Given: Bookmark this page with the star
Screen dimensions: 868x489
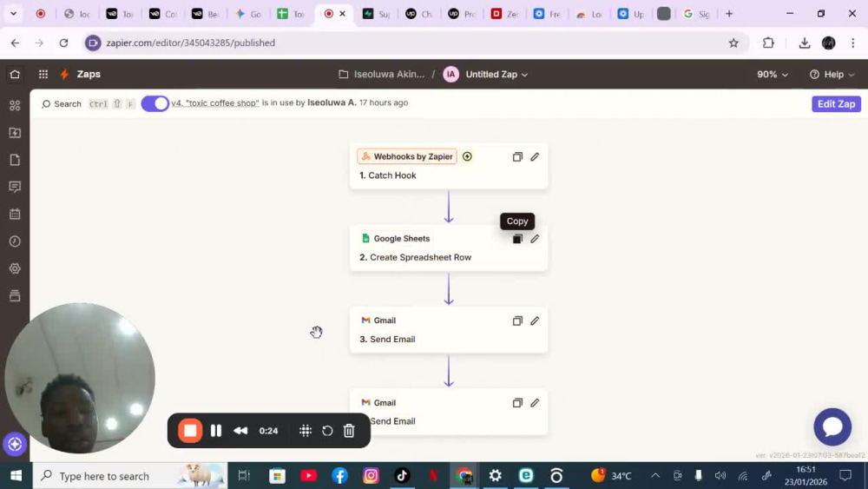Looking at the screenshot, I should [733, 43].
